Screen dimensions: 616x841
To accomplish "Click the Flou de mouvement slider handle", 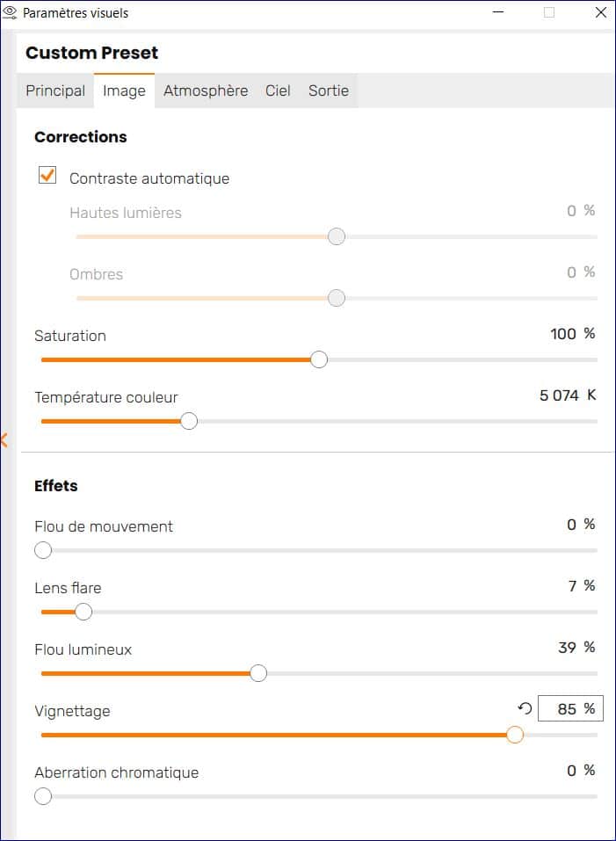I will point(43,550).
